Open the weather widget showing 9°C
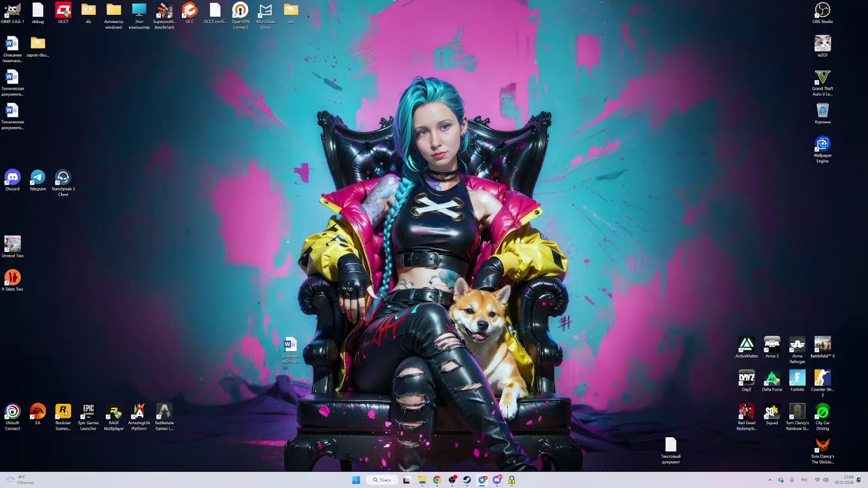Viewport: 868px width, 488px height. 20,480
